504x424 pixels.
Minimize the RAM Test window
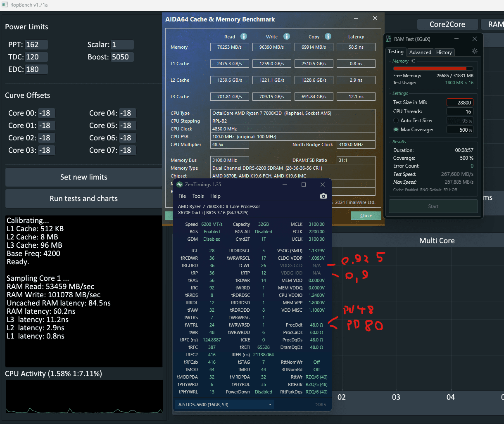click(456, 39)
